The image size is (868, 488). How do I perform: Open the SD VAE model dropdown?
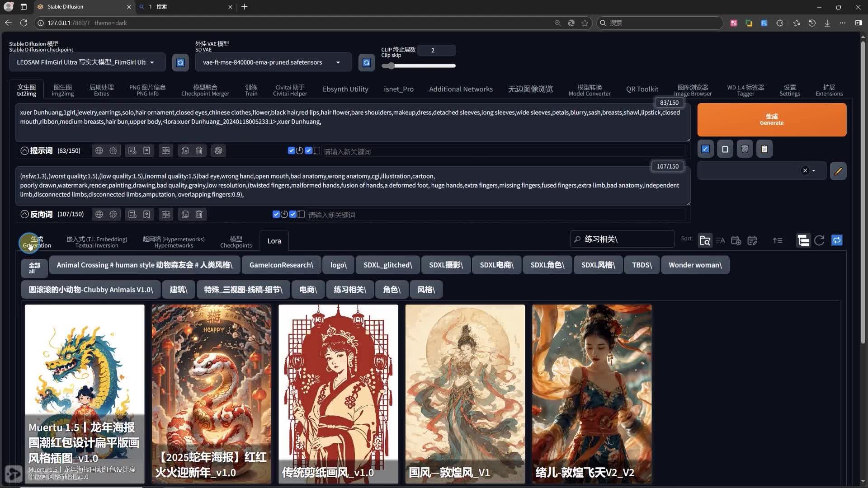point(273,62)
